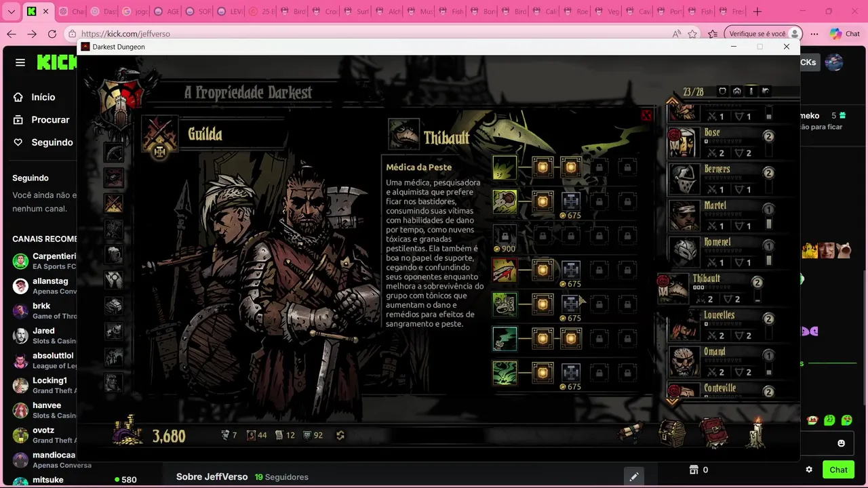The image size is (868, 488).
Task: Click the candle icon in the bottom bar
Action: point(756,432)
